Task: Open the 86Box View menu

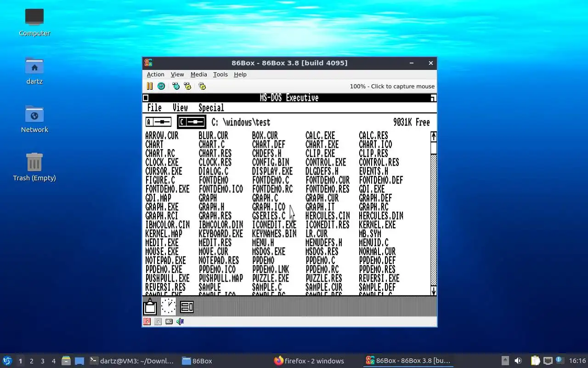Action: [x=177, y=75]
